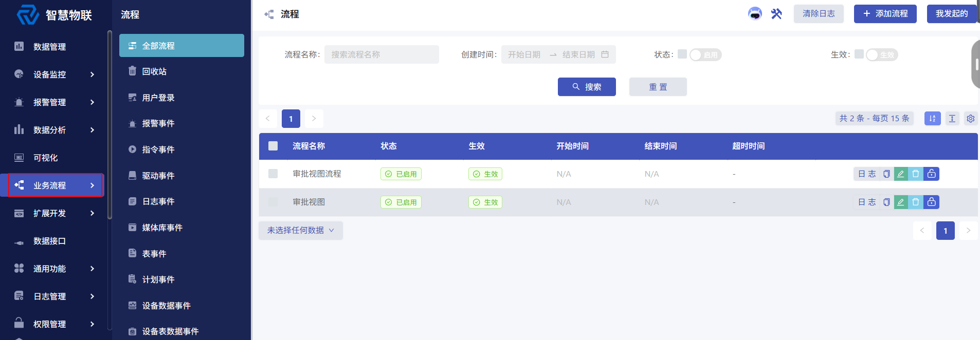Click 数据分析 chart icon in sidebar
Image resolution: width=980 pixels, height=340 pixels.
point(19,129)
